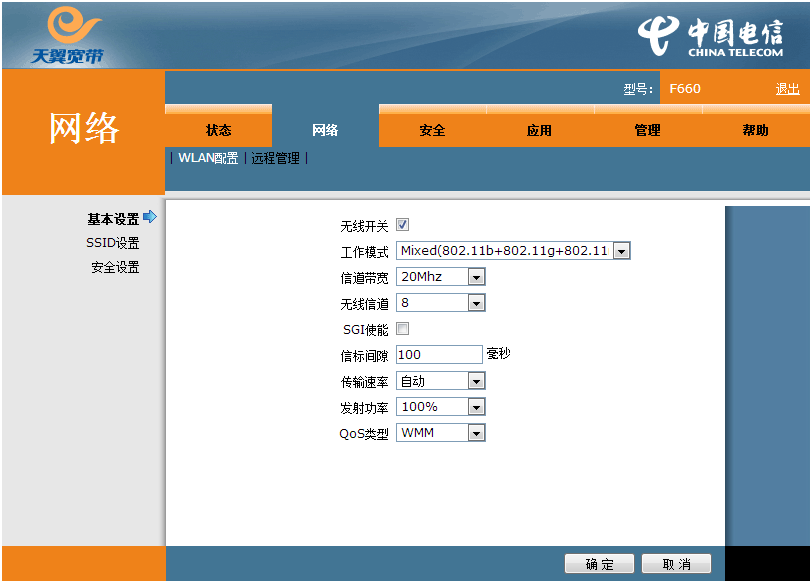Expand the 传输速率 dropdown

click(x=441, y=381)
